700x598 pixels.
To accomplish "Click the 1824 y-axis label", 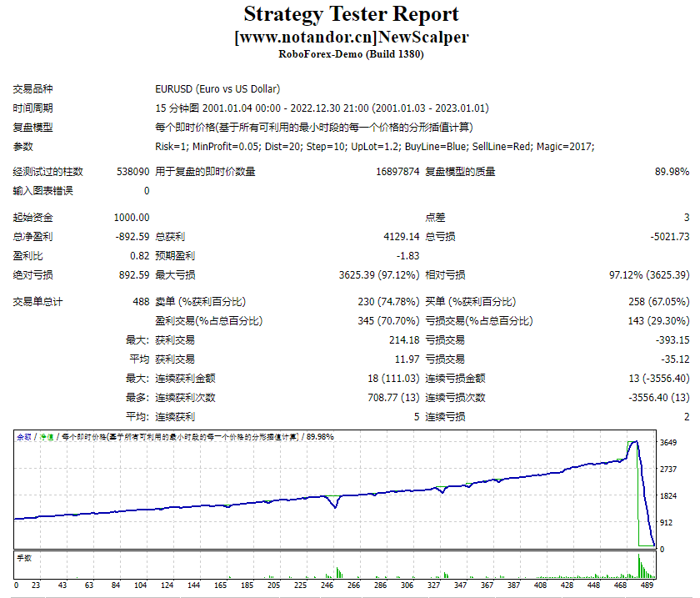I will (668, 496).
